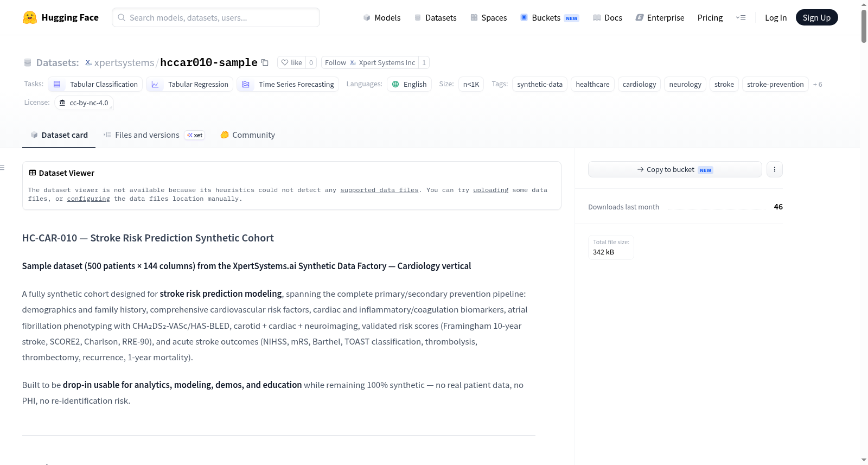
Task: Open the Files and versions tab
Action: 154,135
